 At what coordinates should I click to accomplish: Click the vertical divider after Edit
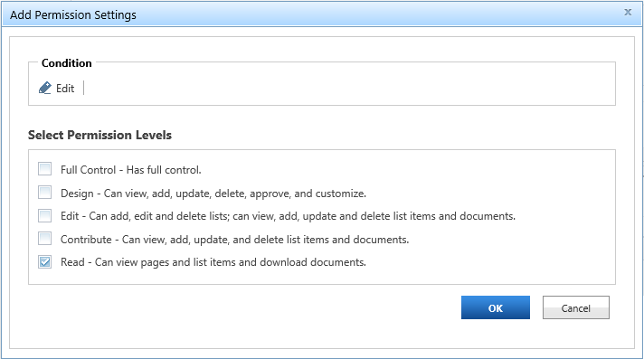[83, 88]
